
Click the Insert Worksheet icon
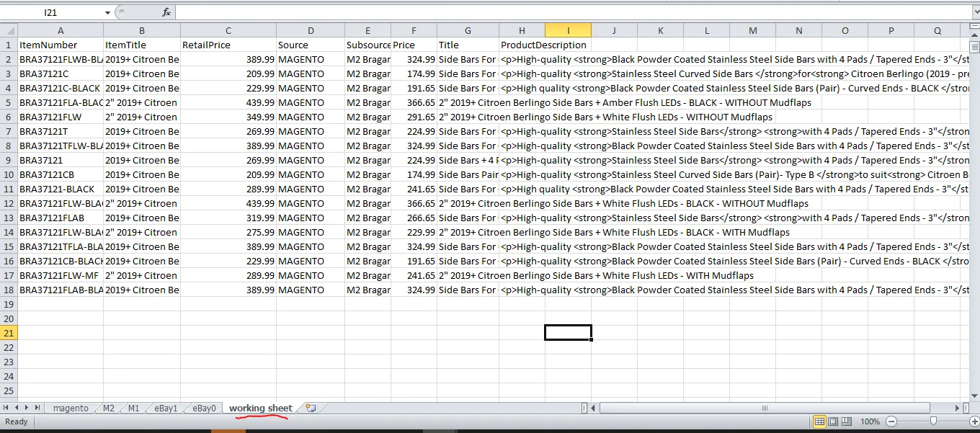click(x=311, y=408)
